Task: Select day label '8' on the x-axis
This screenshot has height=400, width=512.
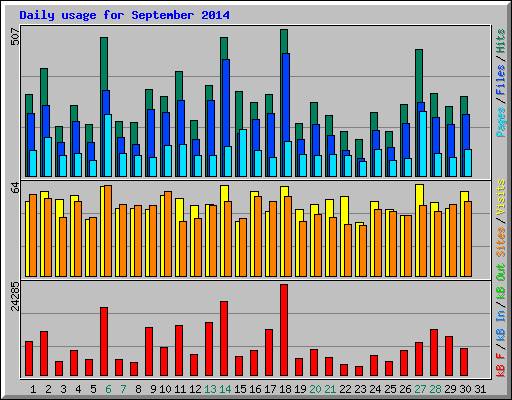Action: (x=138, y=389)
